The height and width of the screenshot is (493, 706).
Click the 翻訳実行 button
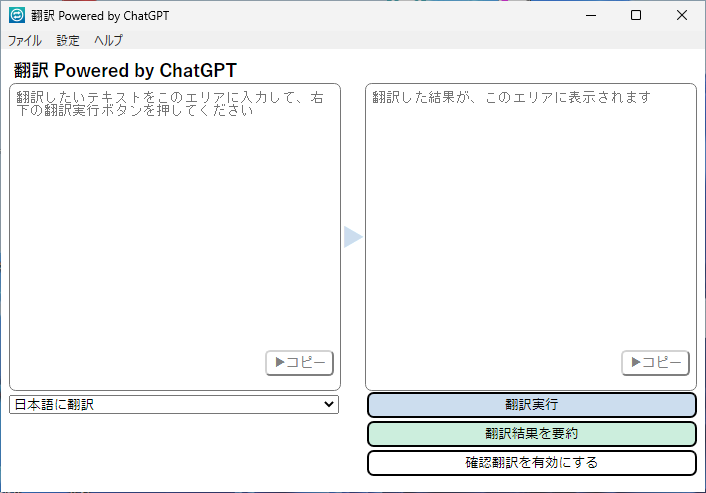pos(532,405)
